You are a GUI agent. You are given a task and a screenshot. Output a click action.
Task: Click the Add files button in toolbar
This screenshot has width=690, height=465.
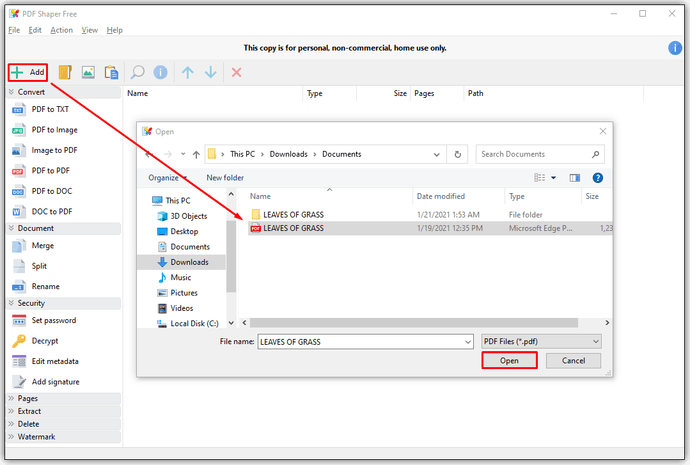[x=28, y=72]
